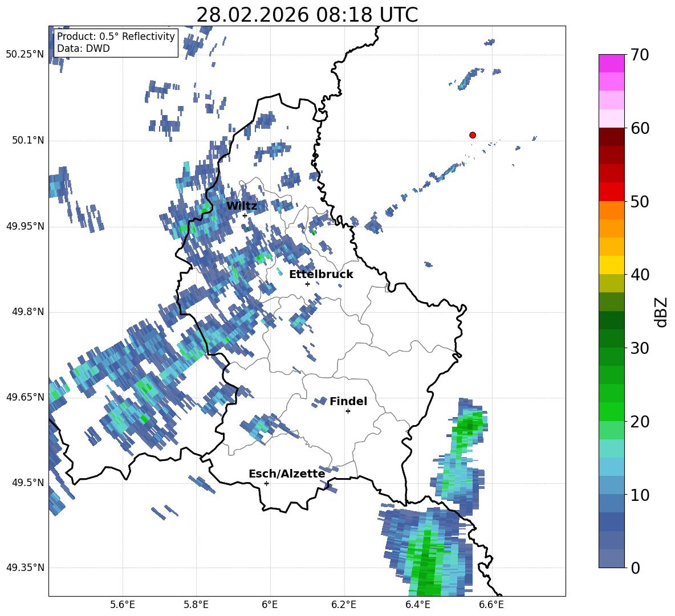Click the Wiltz station label
This screenshot has height=616, width=675.
[242, 206]
